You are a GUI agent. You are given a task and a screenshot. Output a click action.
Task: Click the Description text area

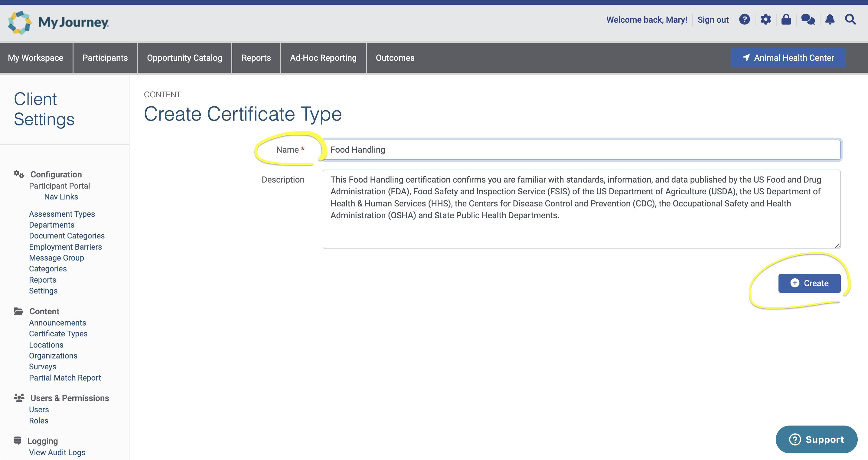(x=582, y=209)
